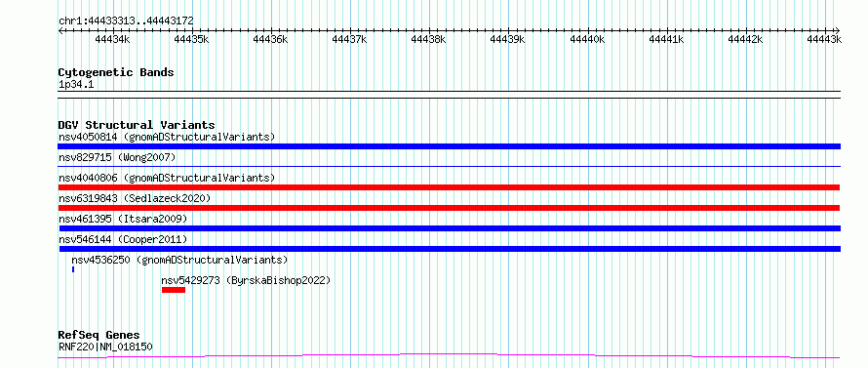Image resolution: width=868 pixels, height=368 pixels.
Task: Open the Cytogenetic Bands track heading
Action: pos(116,72)
